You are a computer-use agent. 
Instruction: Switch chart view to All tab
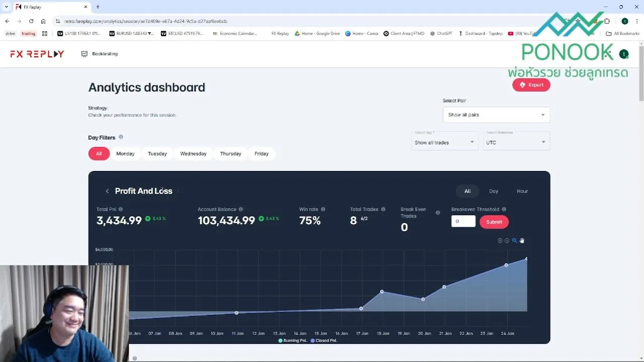(x=467, y=191)
